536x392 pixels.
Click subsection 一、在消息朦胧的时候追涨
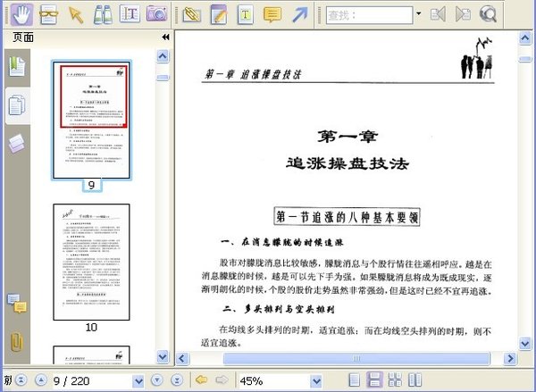(x=282, y=242)
